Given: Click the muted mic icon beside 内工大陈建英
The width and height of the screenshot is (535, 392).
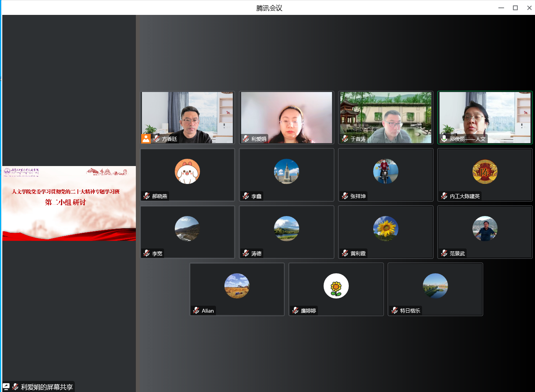Looking at the screenshot, I should click(444, 196).
